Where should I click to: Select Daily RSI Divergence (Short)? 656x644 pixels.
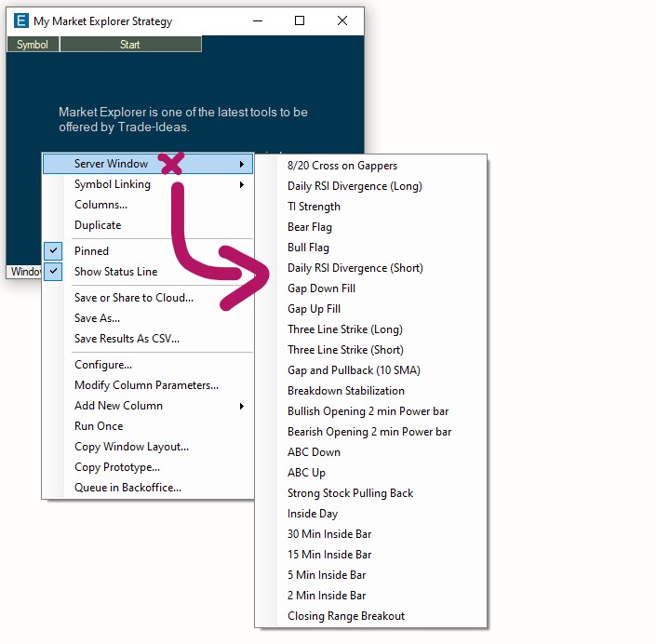(x=355, y=268)
